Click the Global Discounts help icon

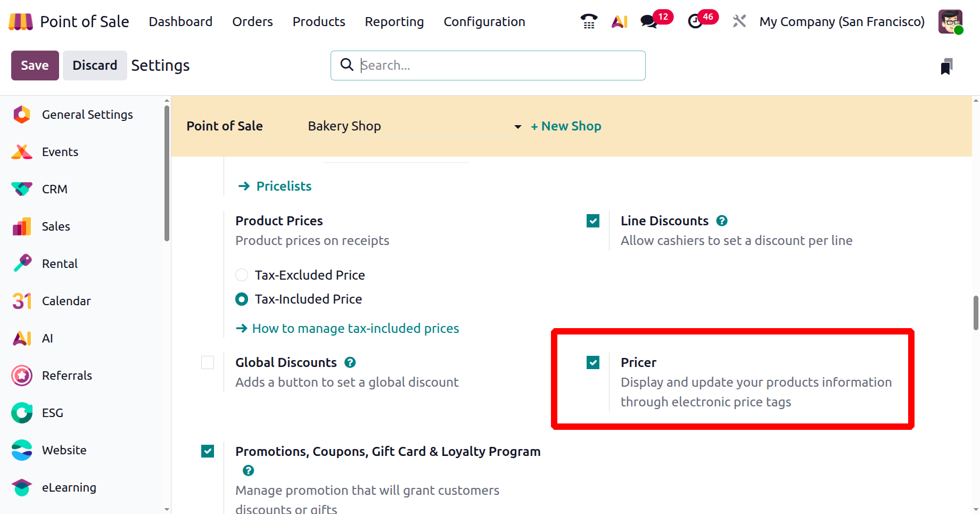coord(350,362)
